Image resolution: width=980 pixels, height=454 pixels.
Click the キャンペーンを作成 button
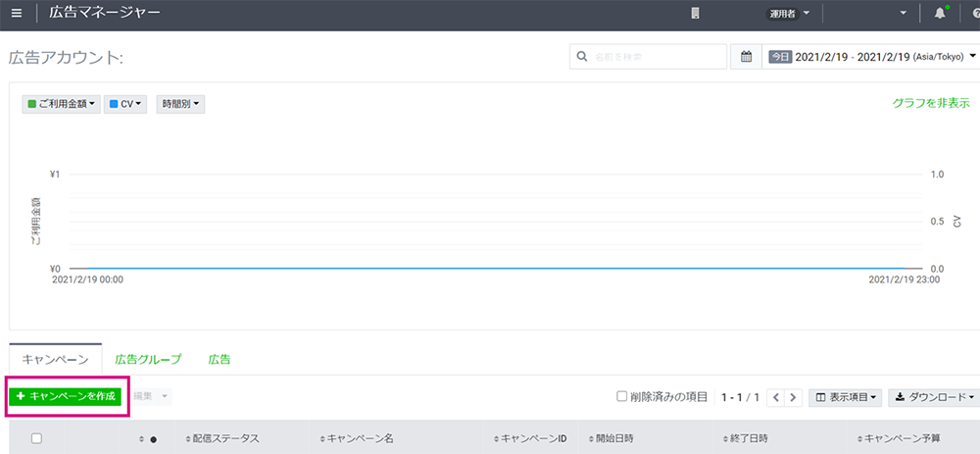pyautogui.click(x=65, y=396)
